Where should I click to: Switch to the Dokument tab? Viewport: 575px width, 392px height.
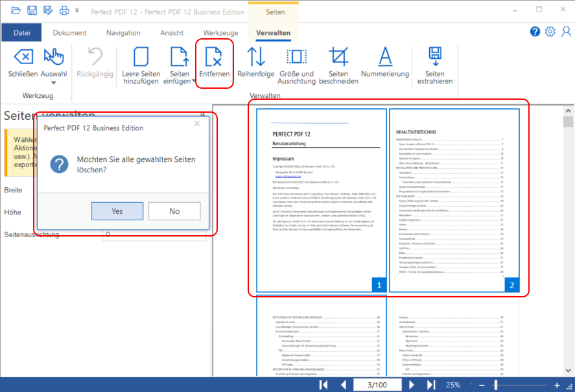(x=69, y=33)
